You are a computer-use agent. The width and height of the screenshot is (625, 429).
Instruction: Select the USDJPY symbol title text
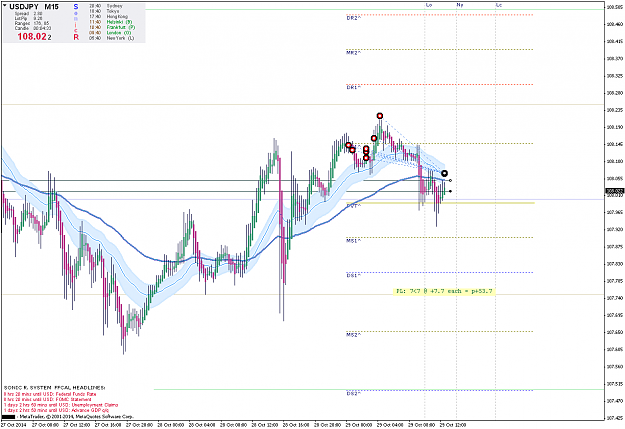[24, 7]
